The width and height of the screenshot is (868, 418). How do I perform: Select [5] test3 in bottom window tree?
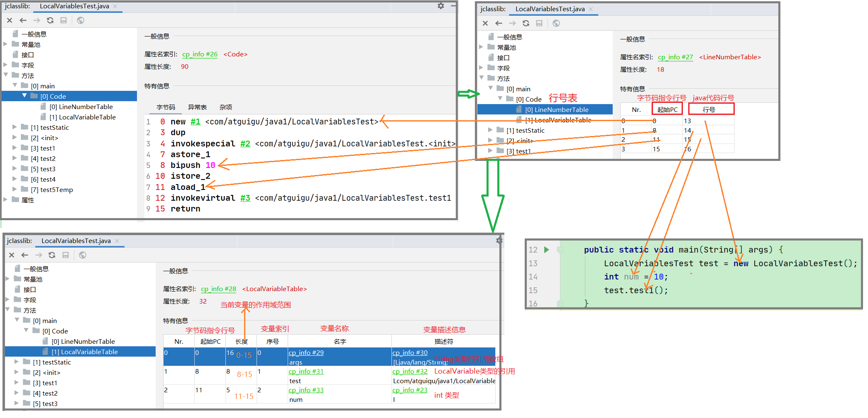pyautogui.click(x=45, y=404)
